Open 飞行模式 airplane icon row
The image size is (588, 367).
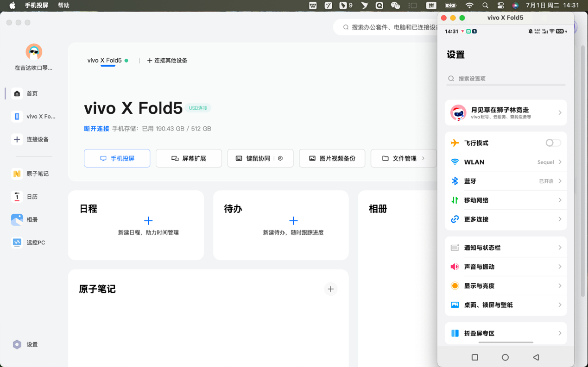click(455, 143)
